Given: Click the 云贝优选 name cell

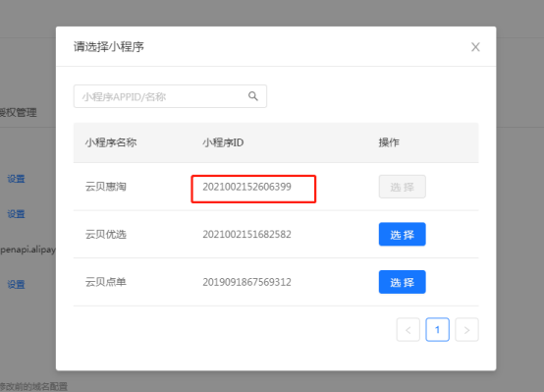Looking at the screenshot, I should pos(105,235).
